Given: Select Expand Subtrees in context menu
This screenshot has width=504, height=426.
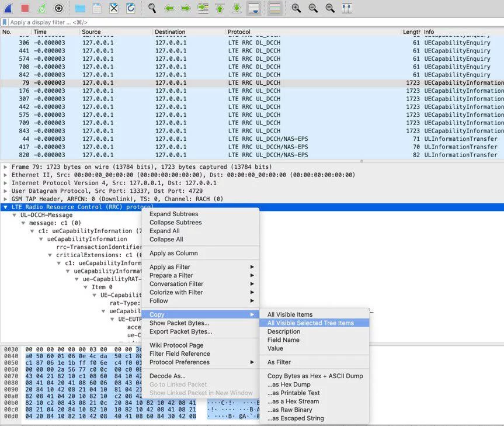Looking at the screenshot, I should click(x=175, y=214).
